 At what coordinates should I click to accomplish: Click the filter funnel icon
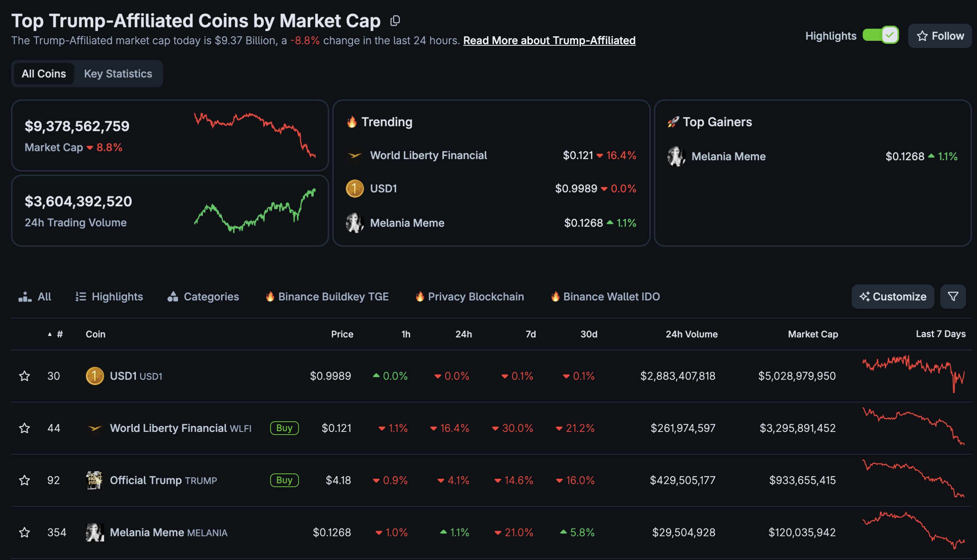click(953, 297)
